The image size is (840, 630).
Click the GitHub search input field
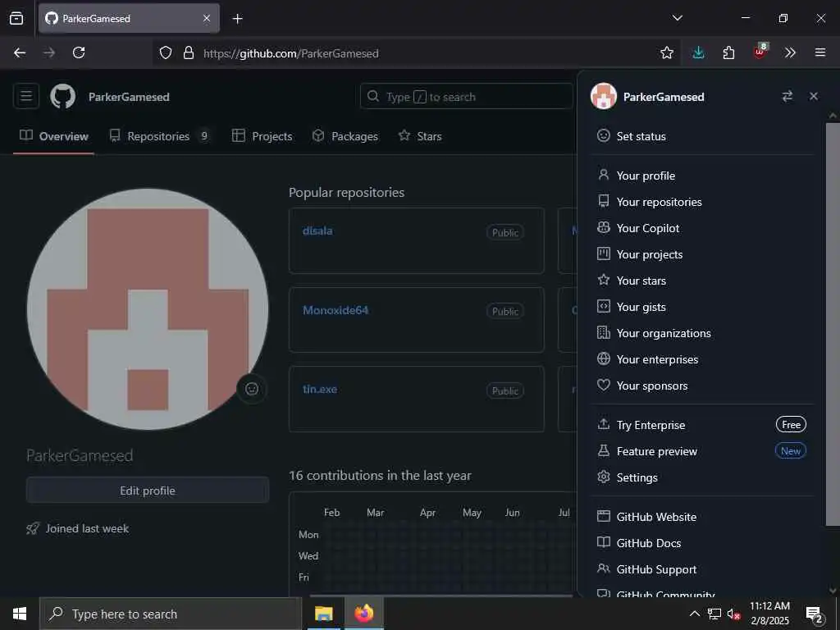[467, 97]
